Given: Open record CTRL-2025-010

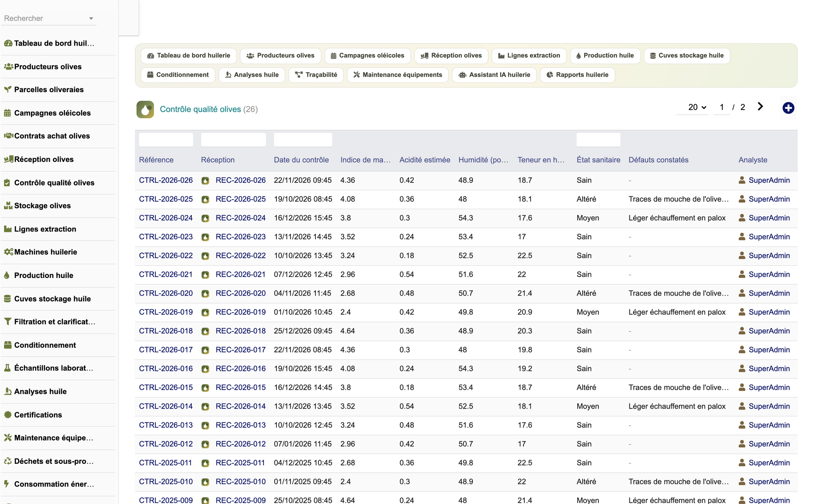Looking at the screenshot, I should 166,482.
